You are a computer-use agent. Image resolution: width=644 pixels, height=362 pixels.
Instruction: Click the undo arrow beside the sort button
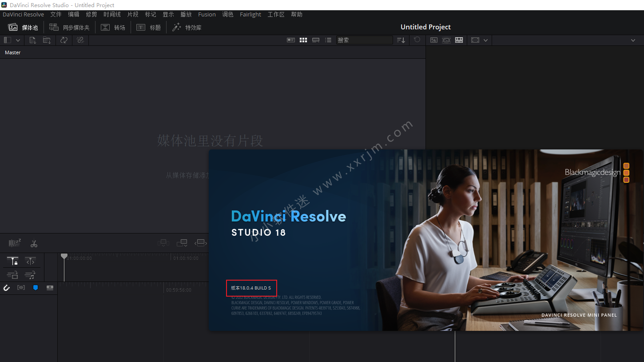(417, 40)
